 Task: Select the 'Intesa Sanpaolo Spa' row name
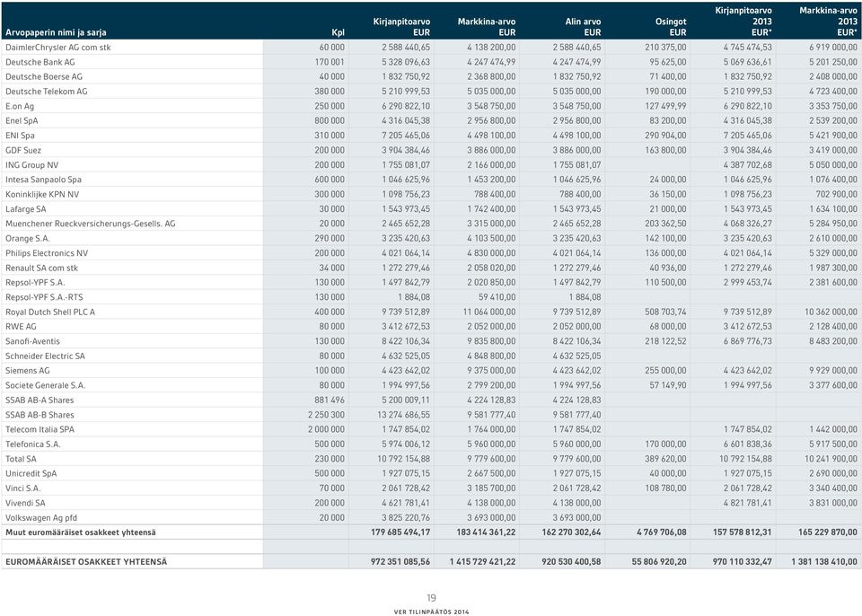click(43, 180)
